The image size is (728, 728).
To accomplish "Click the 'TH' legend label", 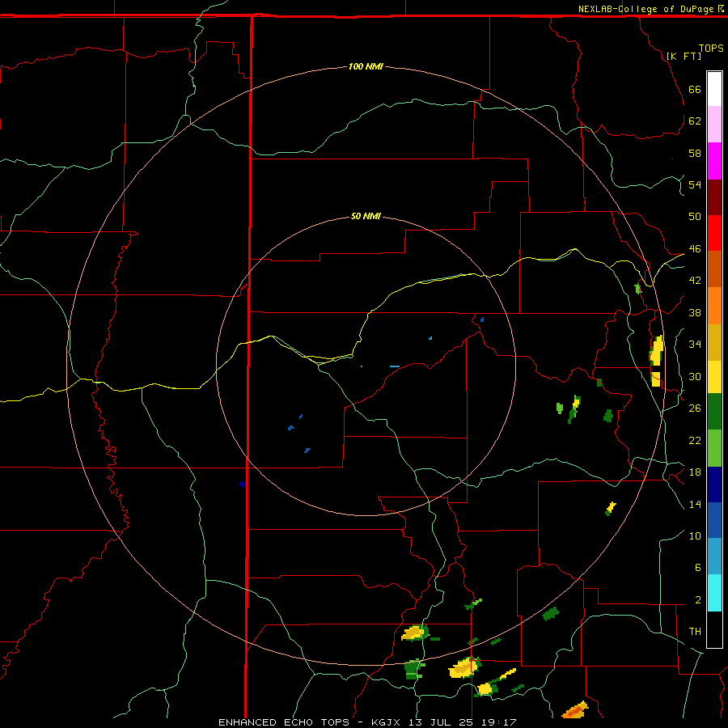I will (x=695, y=631).
